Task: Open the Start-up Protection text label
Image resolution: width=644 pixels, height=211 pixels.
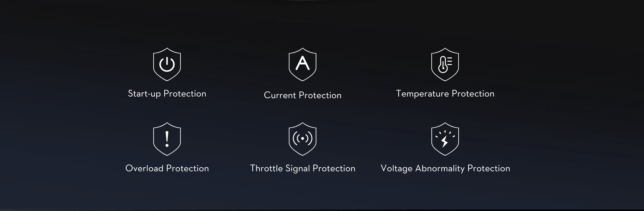Action: click(x=167, y=93)
